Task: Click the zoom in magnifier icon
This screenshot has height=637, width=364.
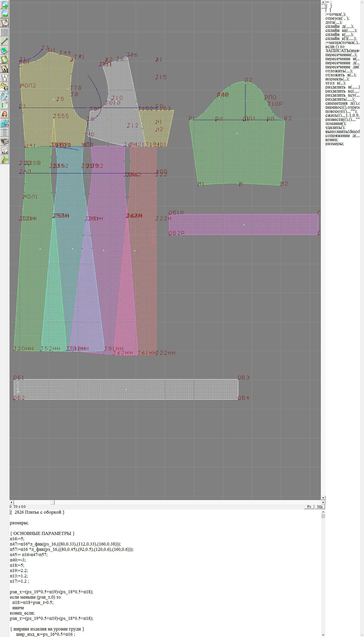Action: 5,5
